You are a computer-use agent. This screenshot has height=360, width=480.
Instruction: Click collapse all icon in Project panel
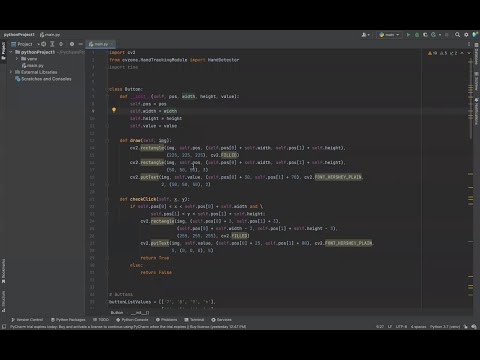click(x=61, y=44)
